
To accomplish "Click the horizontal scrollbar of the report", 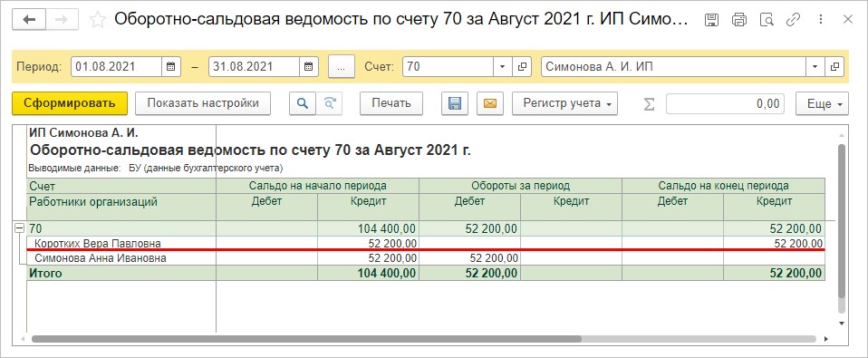I will coord(306,339).
